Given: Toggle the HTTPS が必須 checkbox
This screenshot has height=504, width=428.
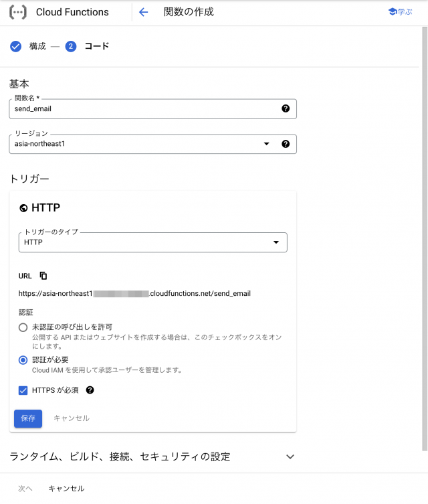Looking at the screenshot, I should pyautogui.click(x=23, y=390).
